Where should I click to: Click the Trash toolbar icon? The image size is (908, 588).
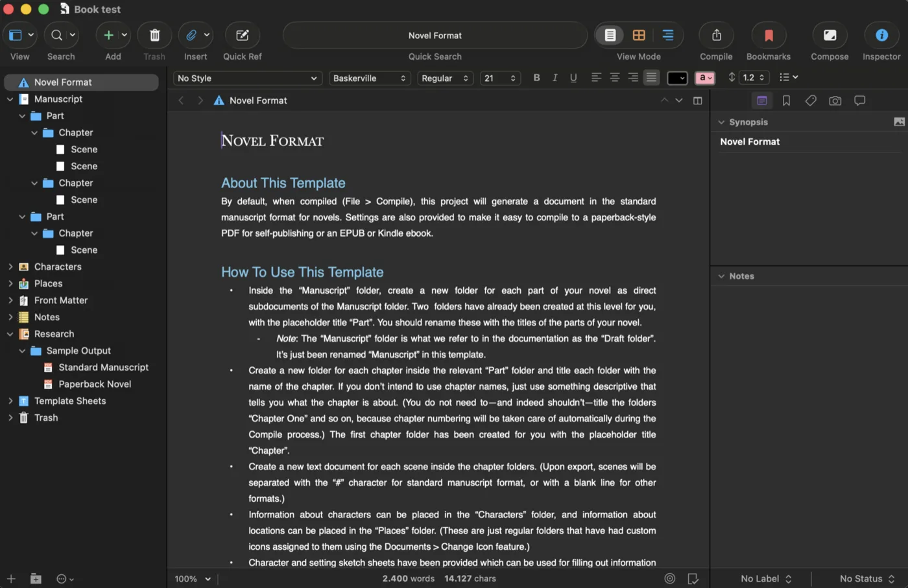pyautogui.click(x=154, y=35)
